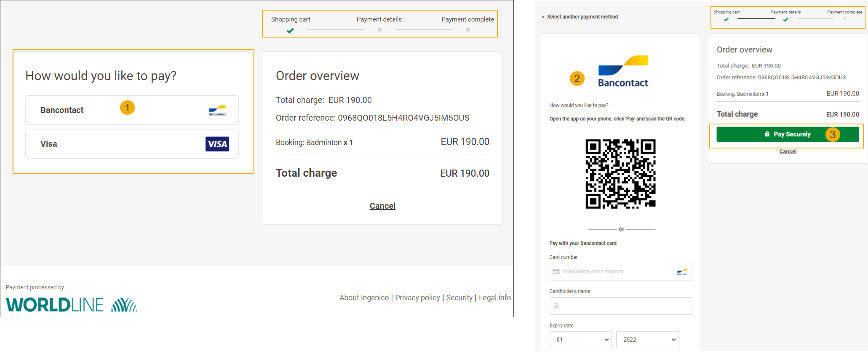Click the Shopping cart step in the left progress bar
This screenshot has height=353, width=868.
[x=291, y=19]
